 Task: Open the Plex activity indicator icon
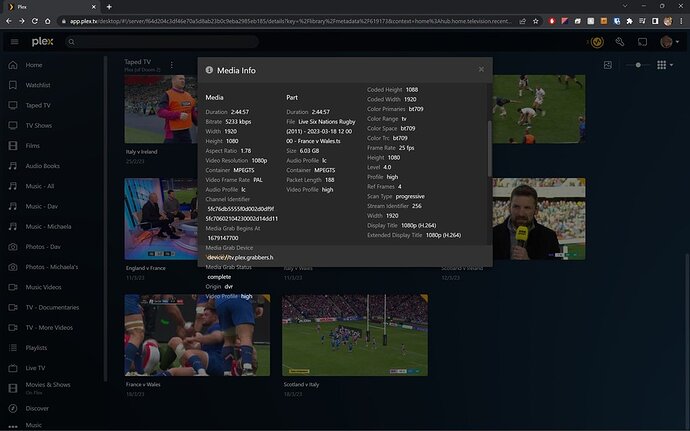coord(597,42)
